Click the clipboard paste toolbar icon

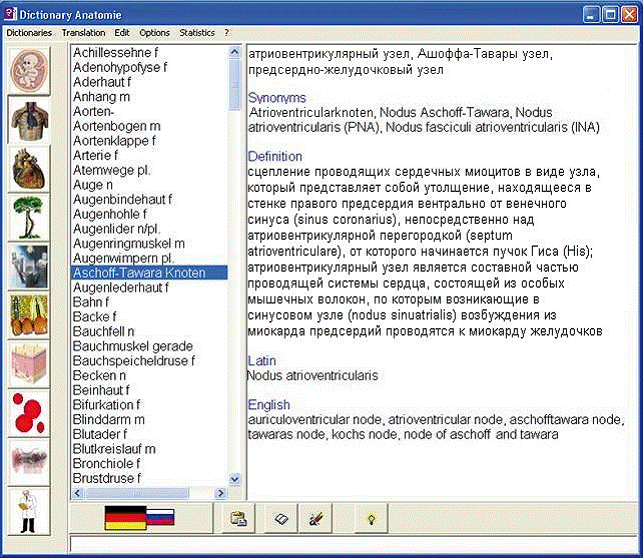coord(239,518)
